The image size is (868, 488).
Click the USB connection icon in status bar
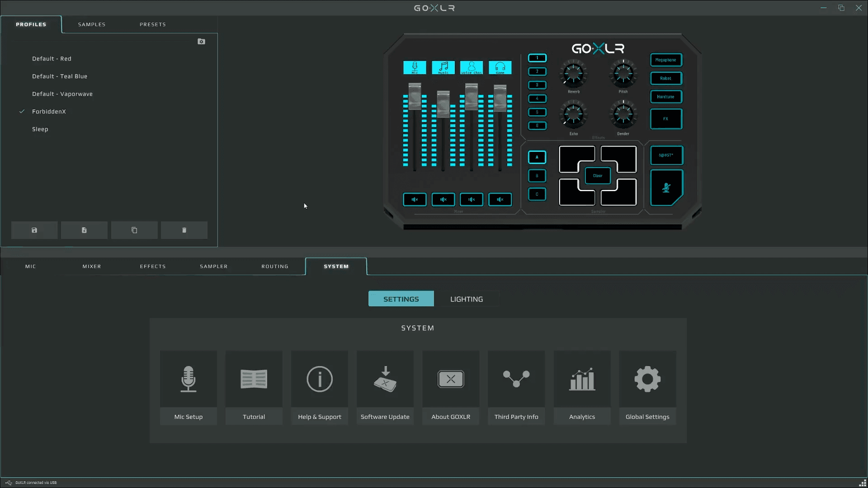coord(9,483)
